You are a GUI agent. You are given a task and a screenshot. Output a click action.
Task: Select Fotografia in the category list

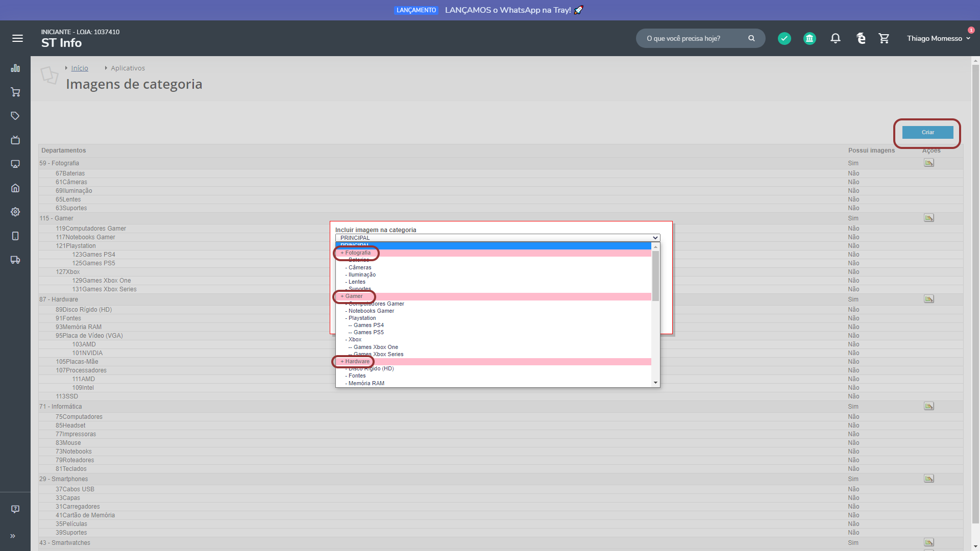(x=358, y=253)
